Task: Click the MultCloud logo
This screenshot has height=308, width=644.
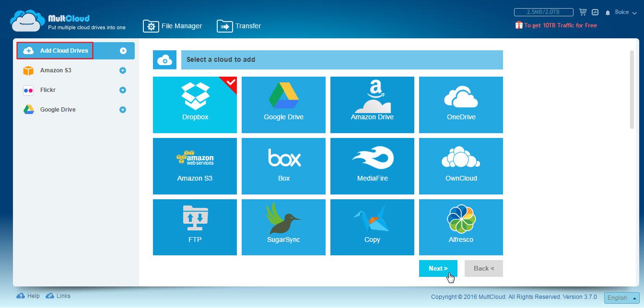Action: [x=68, y=22]
